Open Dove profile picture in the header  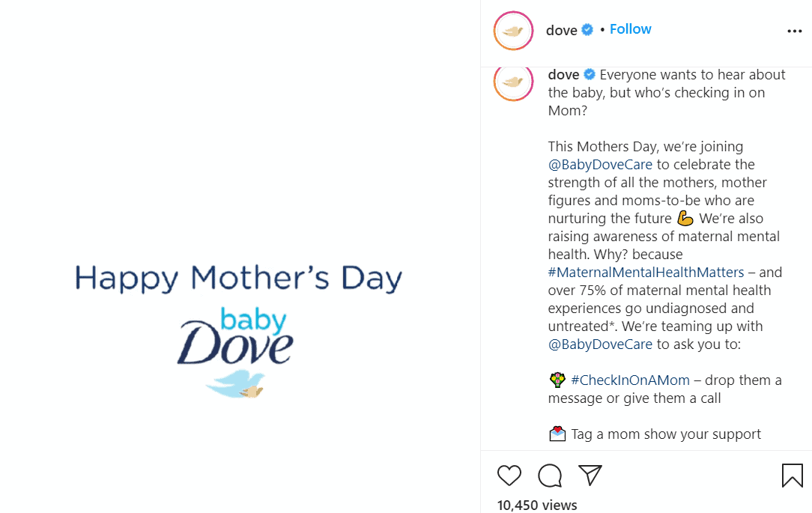[x=513, y=31]
